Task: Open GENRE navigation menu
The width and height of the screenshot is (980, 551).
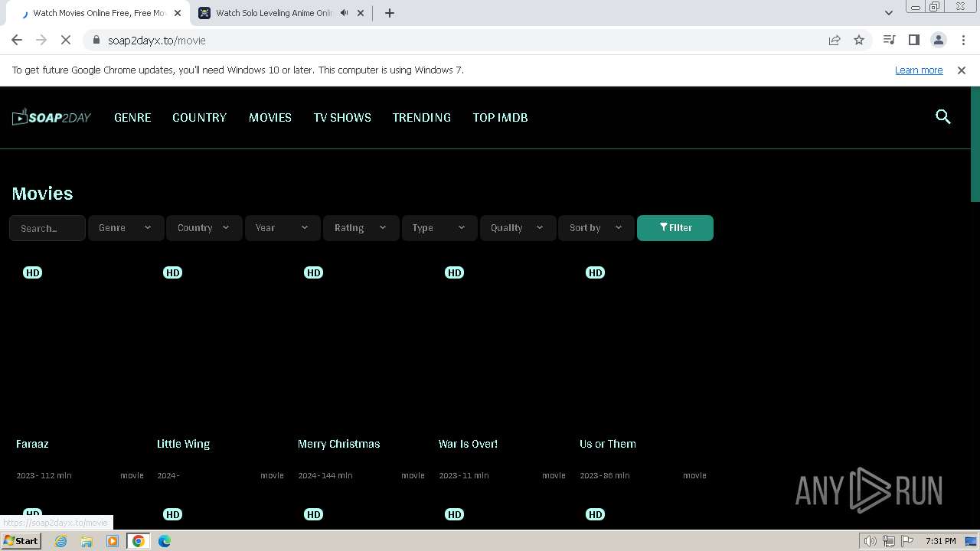Action: coord(132,117)
